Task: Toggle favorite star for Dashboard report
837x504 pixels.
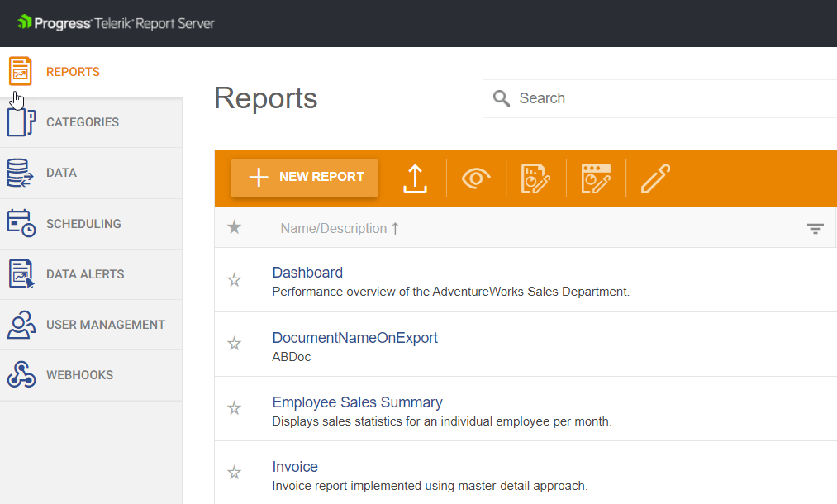Action: (x=235, y=280)
